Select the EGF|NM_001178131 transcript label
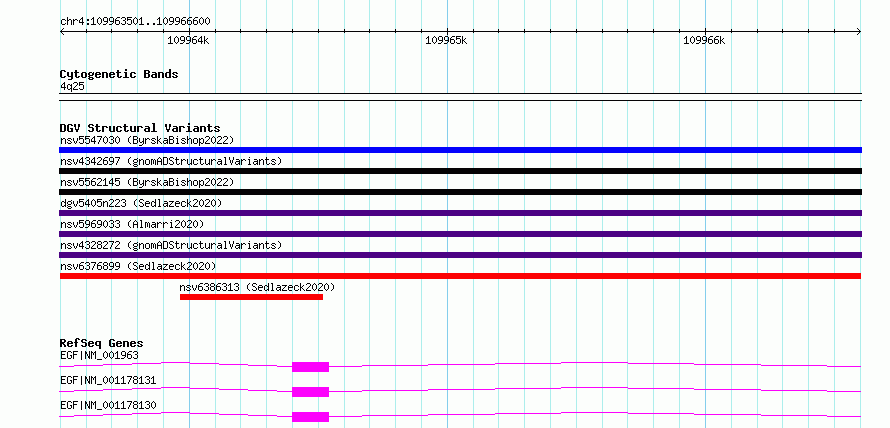 [108, 380]
